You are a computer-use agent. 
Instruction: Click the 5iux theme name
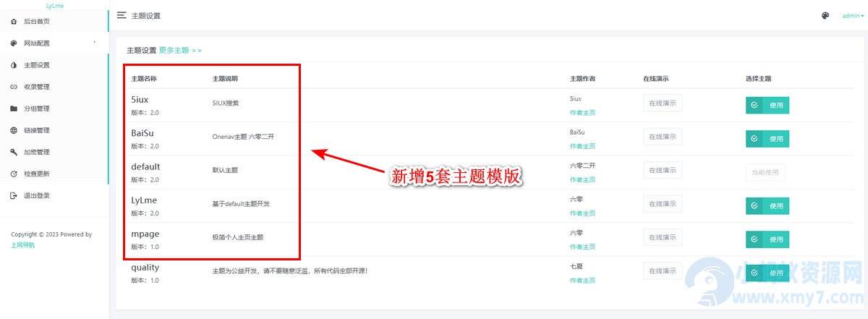coord(140,100)
